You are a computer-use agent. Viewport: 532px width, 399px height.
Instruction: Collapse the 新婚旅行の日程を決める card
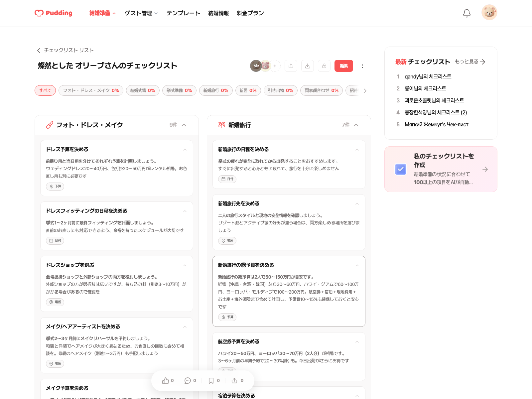(x=357, y=150)
